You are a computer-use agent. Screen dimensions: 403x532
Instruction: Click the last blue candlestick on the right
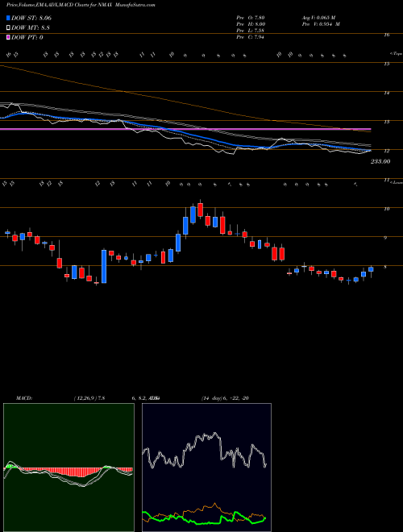[x=371, y=269]
